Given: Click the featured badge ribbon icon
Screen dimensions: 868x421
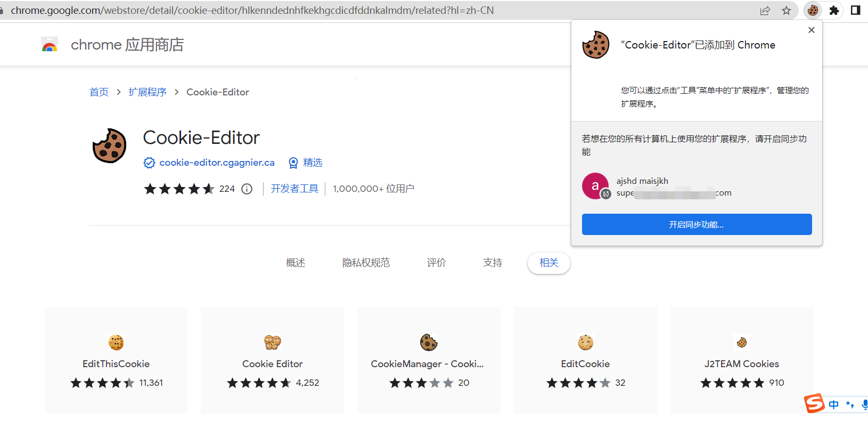Looking at the screenshot, I should pos(293,163).
